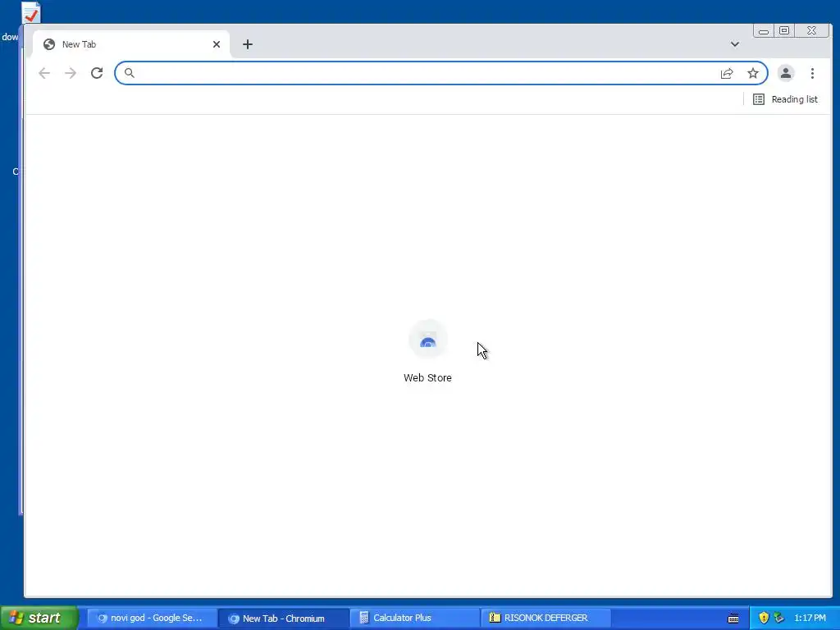Reload the current page

[97, 73]
